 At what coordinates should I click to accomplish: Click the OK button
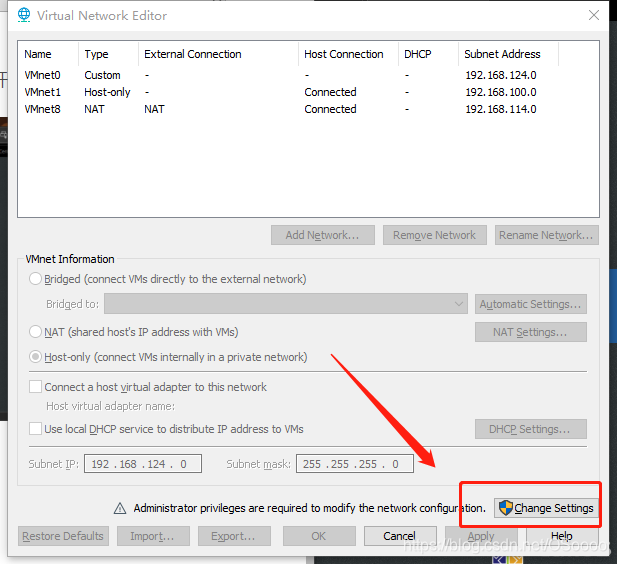pos(319,536)
